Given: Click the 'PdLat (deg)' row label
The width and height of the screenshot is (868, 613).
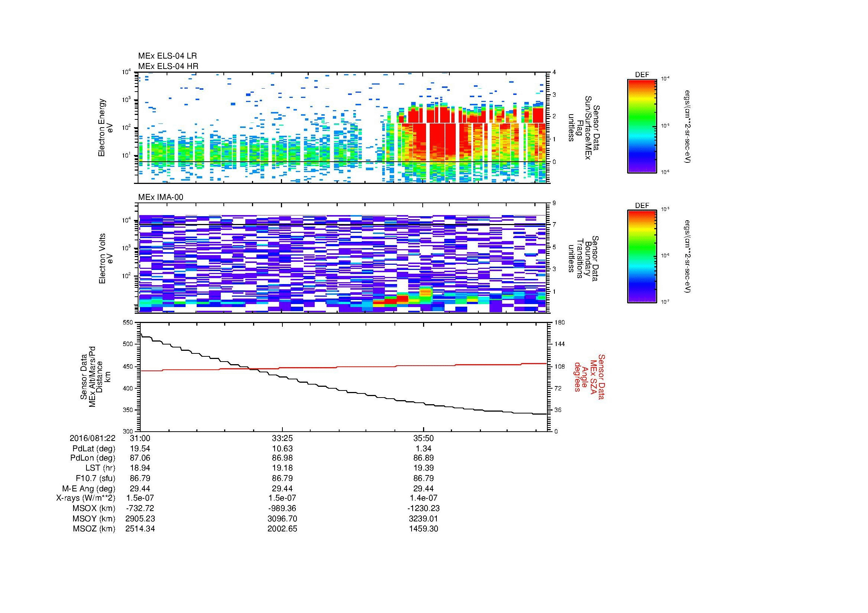Looking at the screenshot, I should pos(94,448).
